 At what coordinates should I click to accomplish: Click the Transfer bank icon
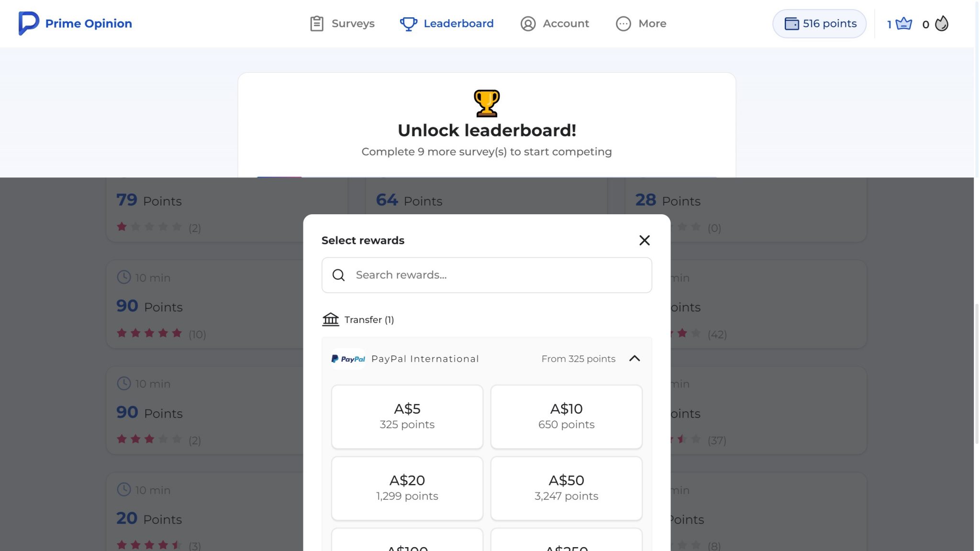(331, 319)
